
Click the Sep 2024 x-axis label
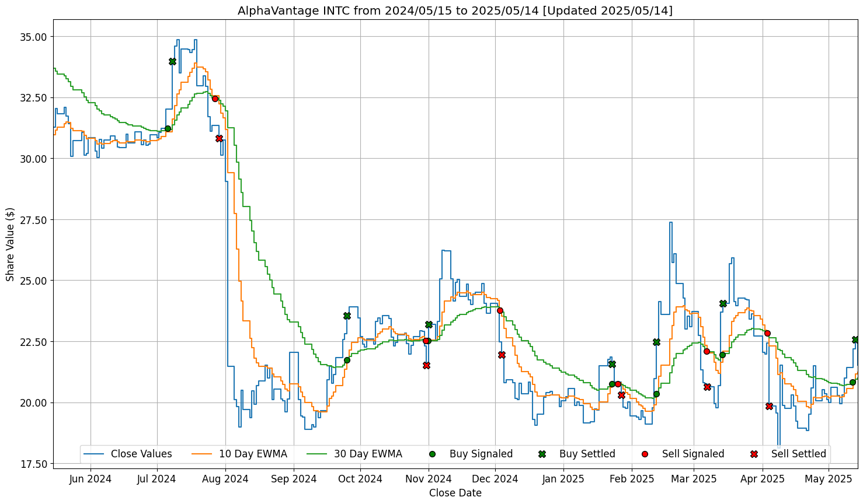click(x=294, y=480)
